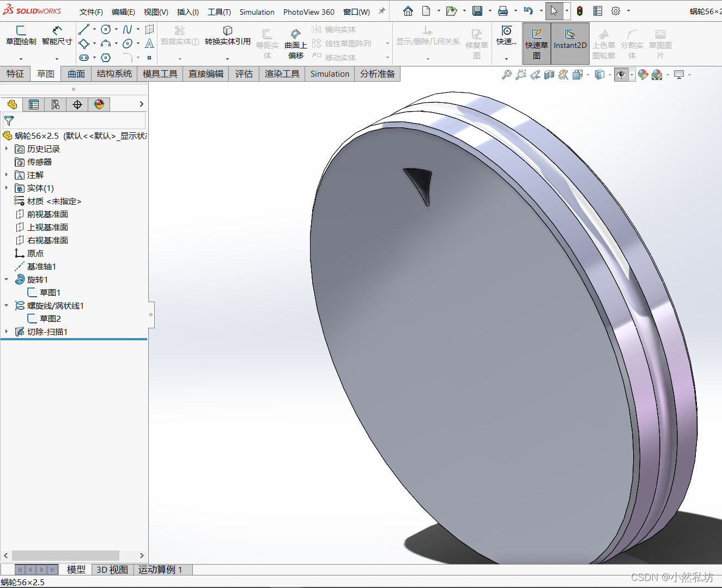722x588 pixels.
Task: Click Convert Entities (转换实体引用)
Action: [x=228, y=35]
